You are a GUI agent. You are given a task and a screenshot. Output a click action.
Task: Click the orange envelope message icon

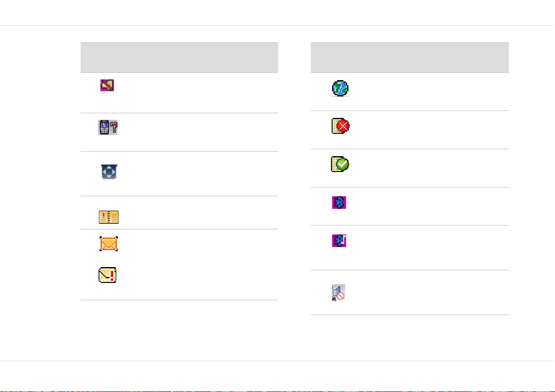109,244
